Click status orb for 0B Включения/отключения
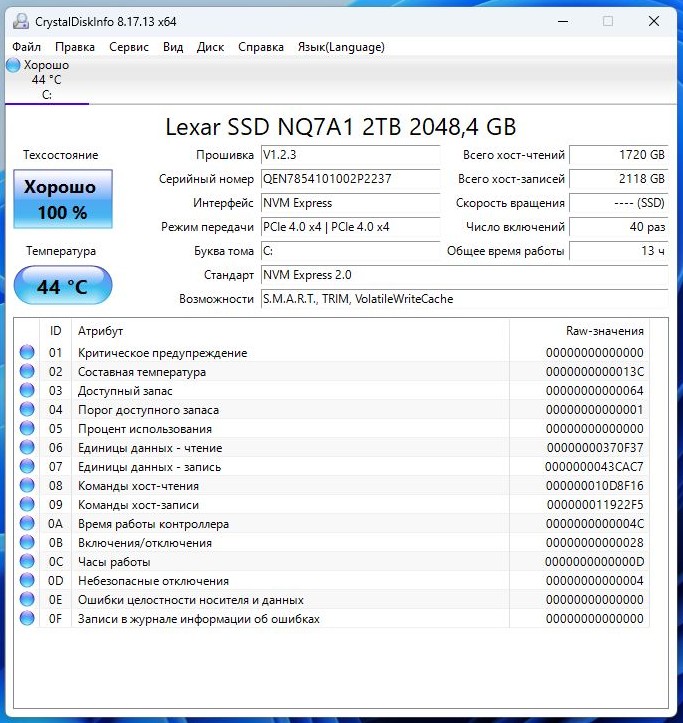 (27, 543)
